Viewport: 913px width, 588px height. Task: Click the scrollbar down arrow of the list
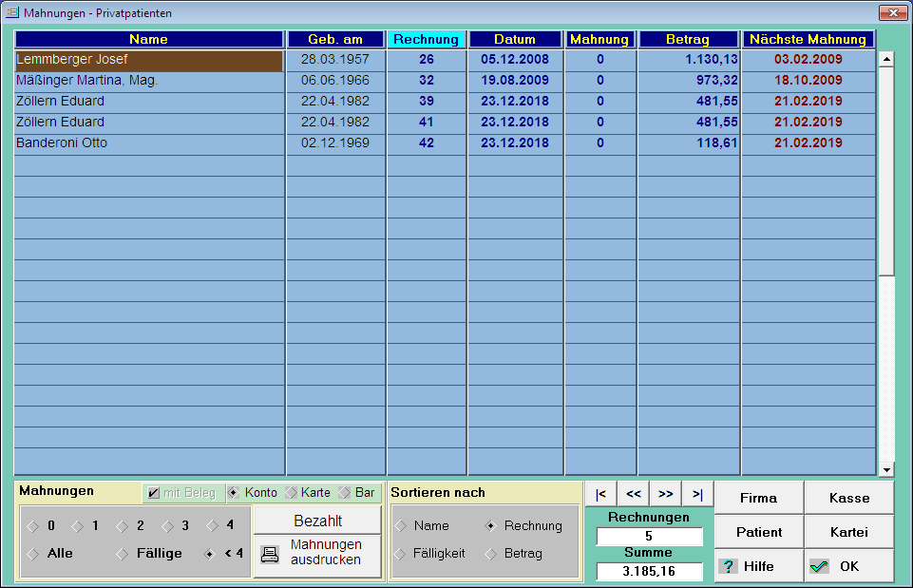(x=886, y=469)
